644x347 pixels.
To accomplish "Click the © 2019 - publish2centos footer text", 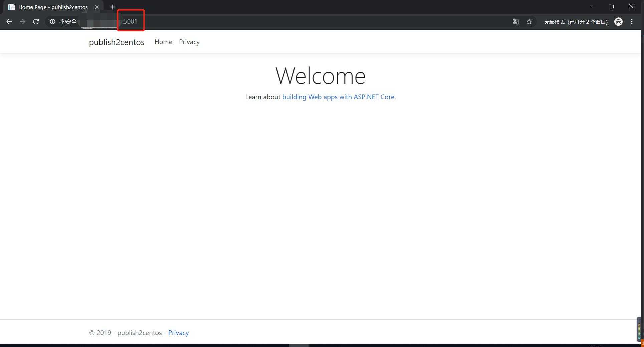I will 126,333.
